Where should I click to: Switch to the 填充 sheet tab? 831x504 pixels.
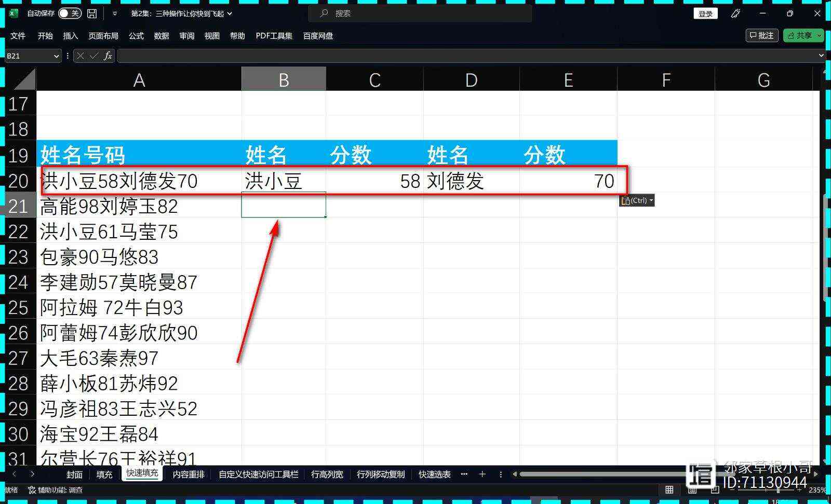click(x=104, y=474)
